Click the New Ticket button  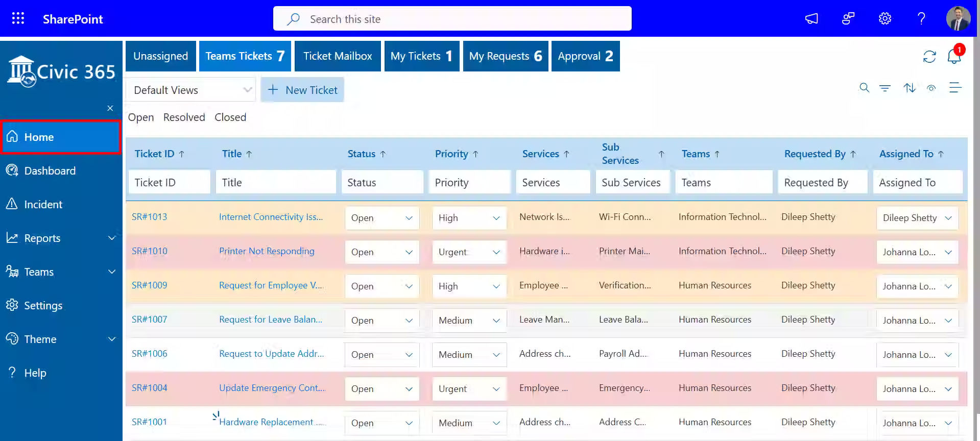pos(302,90)
